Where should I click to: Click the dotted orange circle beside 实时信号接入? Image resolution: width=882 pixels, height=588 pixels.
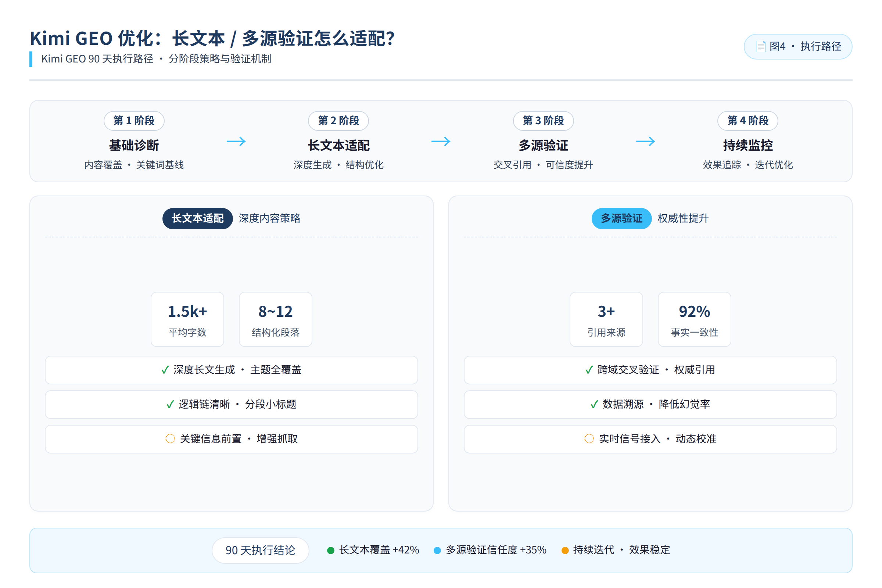(x=589, y=439)
